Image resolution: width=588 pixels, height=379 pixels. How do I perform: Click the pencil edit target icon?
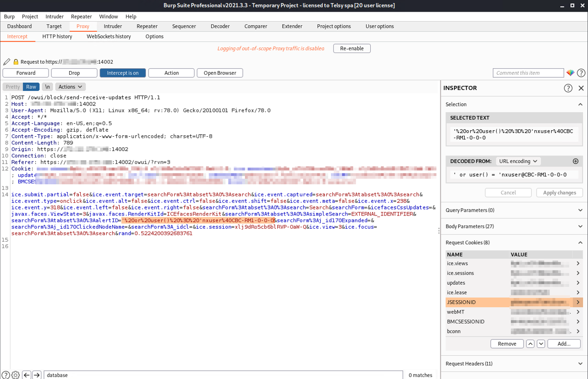point(7,62)
